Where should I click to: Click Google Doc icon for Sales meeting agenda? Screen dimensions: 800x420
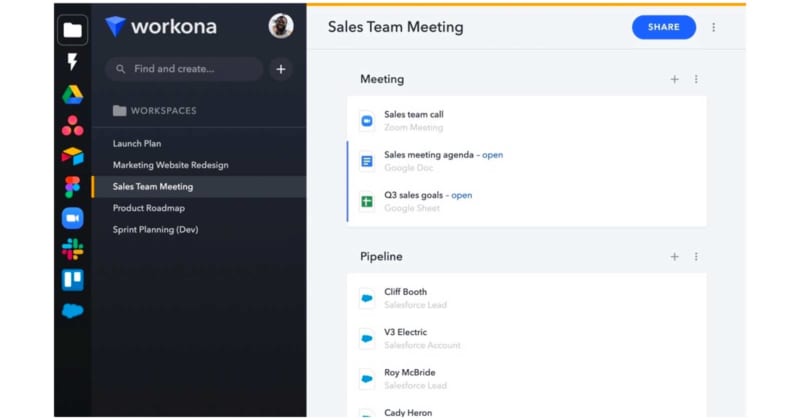[366, 161]
